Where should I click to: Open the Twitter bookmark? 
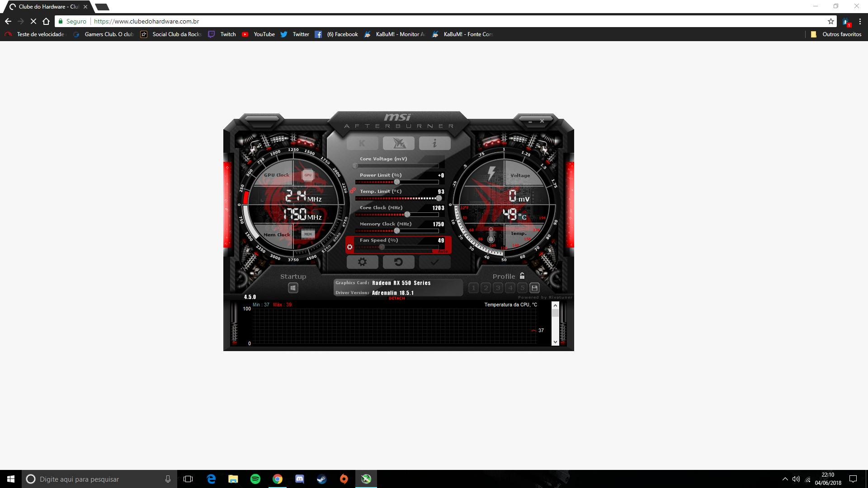tap(295, 34)
